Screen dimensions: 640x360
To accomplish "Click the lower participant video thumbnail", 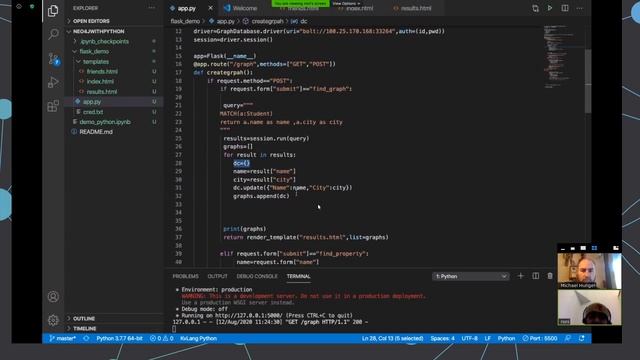I will tap(589, 307).
